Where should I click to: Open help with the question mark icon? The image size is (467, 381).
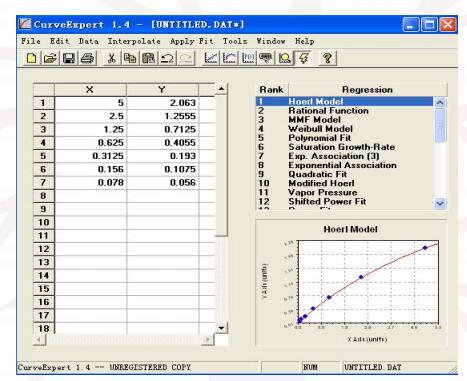(x=327, y=58)
